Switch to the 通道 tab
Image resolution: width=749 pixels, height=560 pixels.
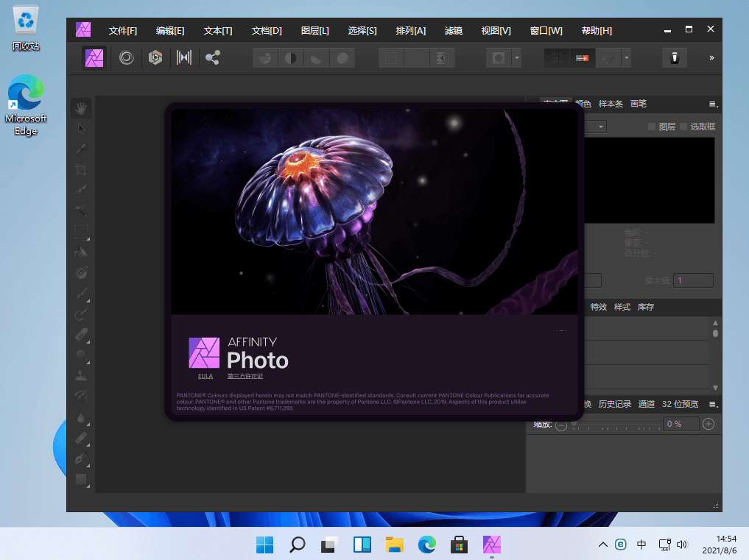point(647,404)
